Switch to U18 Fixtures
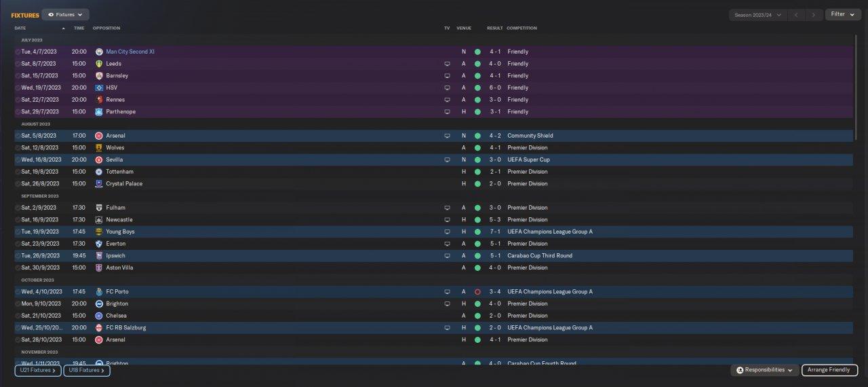The image size is (868, 387). coord(86,371)
